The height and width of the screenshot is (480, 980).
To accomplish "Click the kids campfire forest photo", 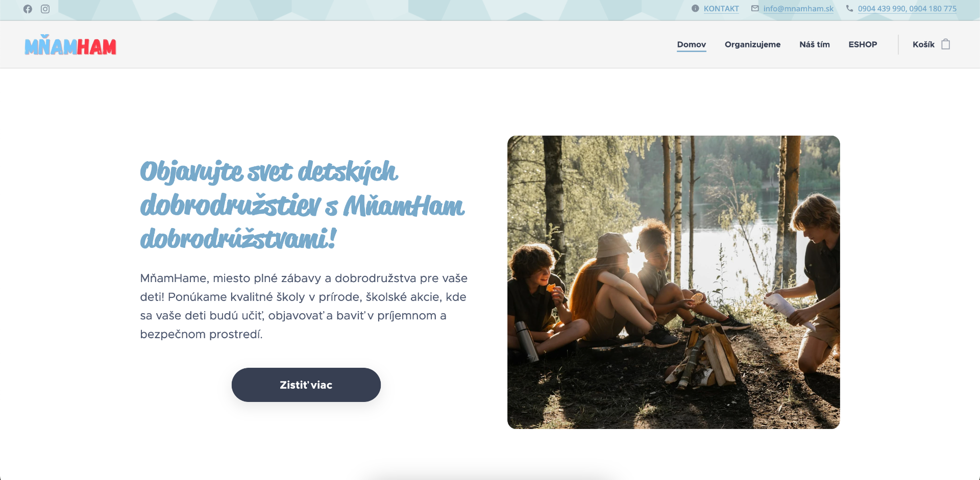I will coord(673,282).
